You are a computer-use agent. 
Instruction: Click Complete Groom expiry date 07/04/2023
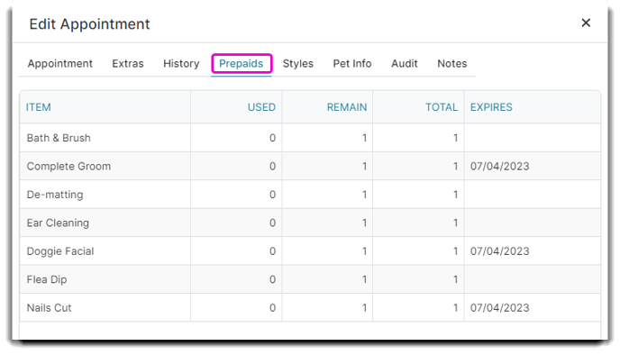tap(500, 167)
